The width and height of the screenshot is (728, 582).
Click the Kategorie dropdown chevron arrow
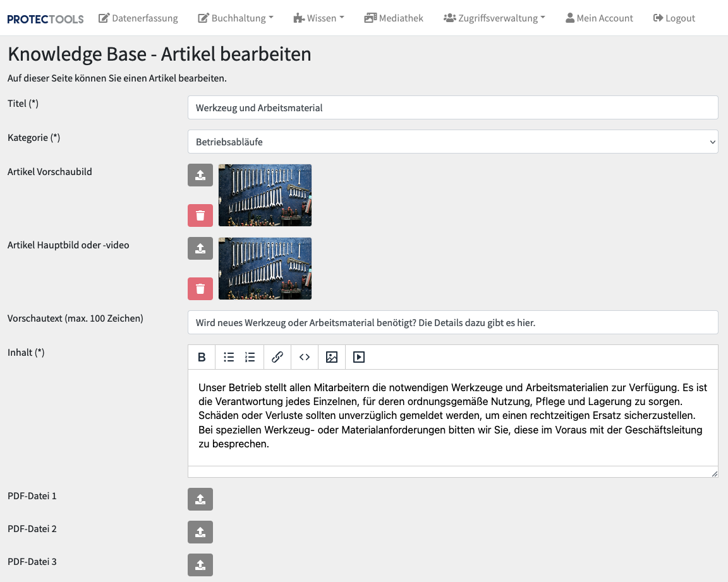[x=712, y=142]
